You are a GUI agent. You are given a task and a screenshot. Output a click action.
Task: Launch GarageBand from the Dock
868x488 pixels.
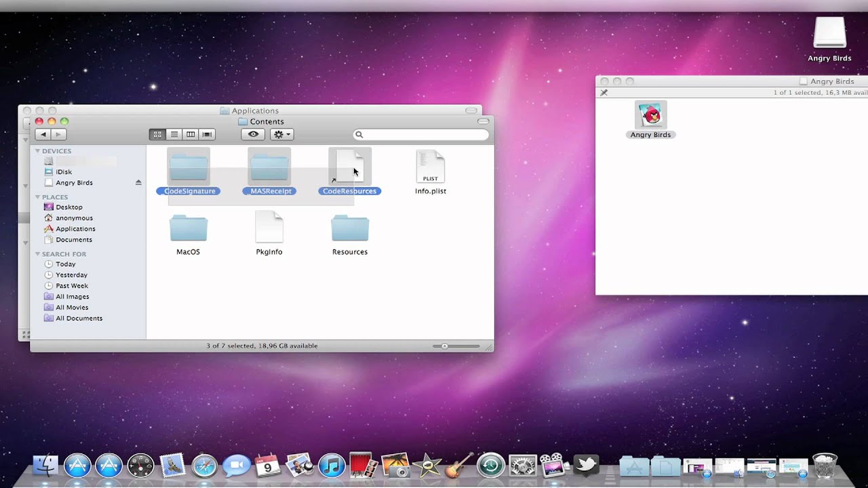459,466
